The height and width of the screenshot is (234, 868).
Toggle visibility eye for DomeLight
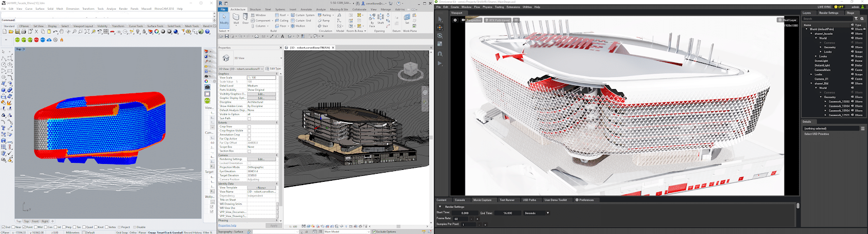point(852,61)
